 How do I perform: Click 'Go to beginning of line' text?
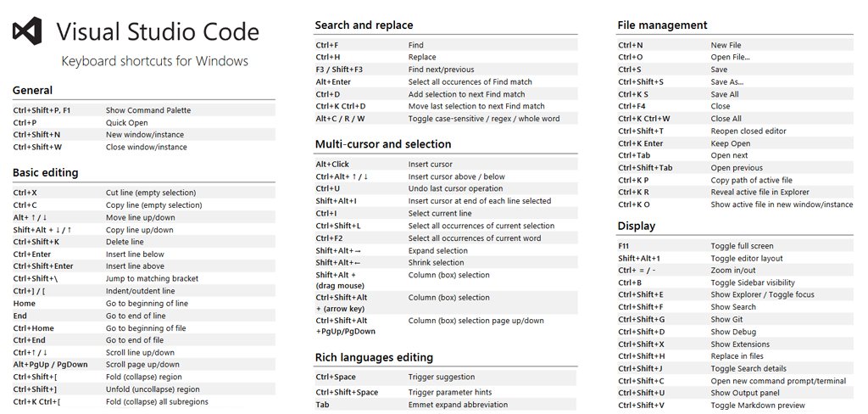[147, 303]
